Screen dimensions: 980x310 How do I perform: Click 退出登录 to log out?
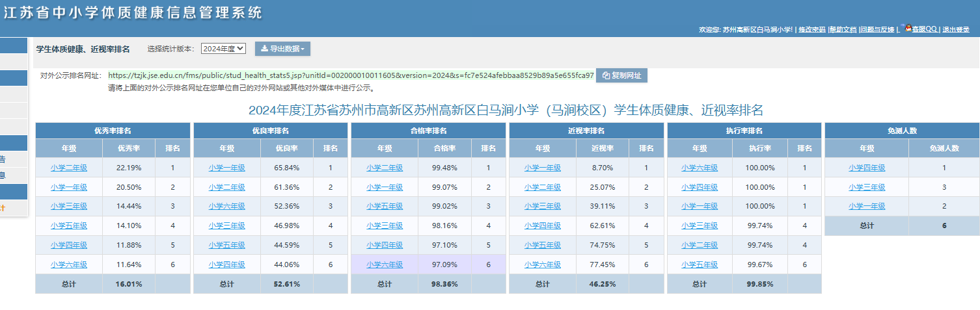956,30
